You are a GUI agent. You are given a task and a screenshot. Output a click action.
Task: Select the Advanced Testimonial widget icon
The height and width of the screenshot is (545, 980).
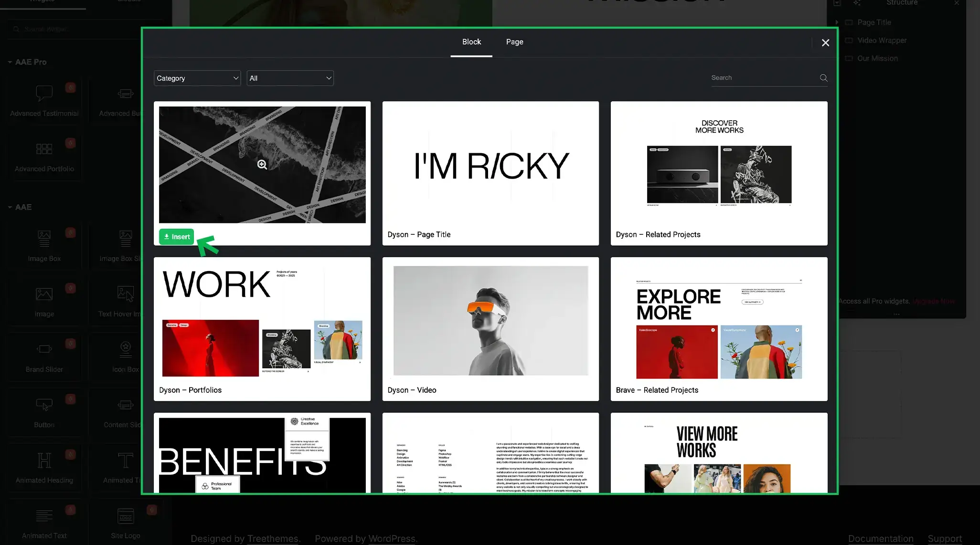pyautogui.click(x=44, y=93)
